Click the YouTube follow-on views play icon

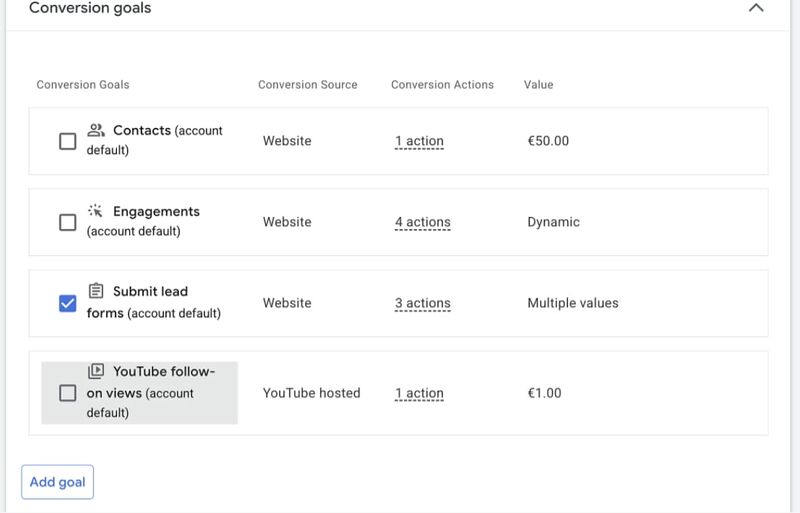click(x=95, y=371)
